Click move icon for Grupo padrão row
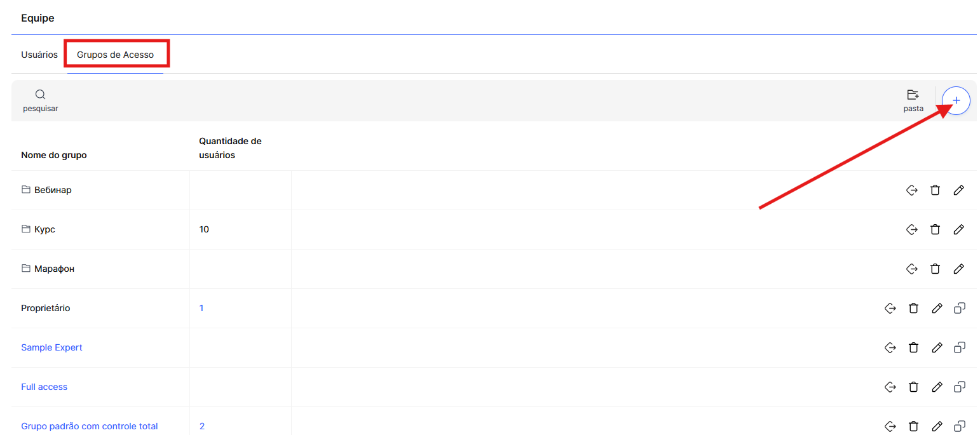 coord(890,426)
